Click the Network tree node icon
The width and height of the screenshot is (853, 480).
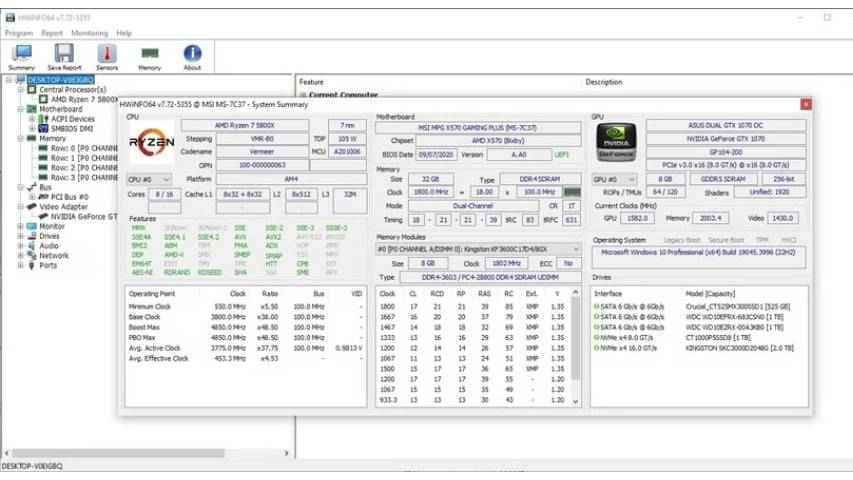tap(32, 256)
